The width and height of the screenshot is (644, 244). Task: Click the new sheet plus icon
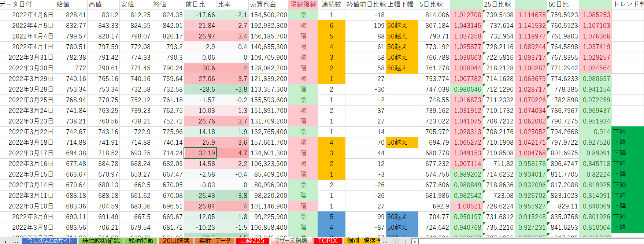coord(395,241)
